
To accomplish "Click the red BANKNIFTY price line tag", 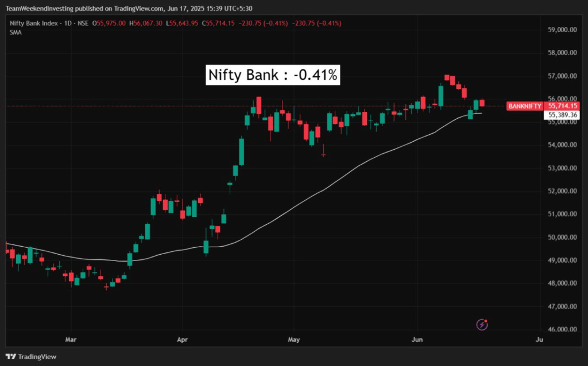I will point(525,106).
